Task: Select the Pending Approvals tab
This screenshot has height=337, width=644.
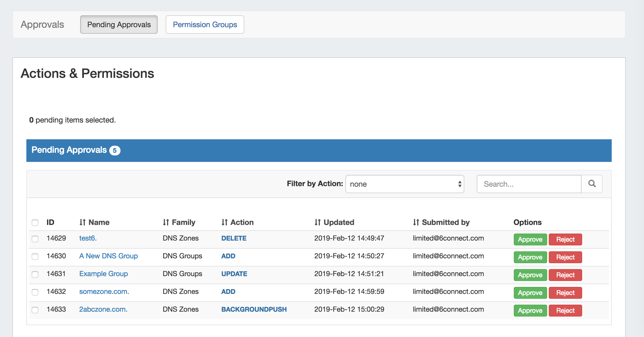Action: click(x=119, y=25)
